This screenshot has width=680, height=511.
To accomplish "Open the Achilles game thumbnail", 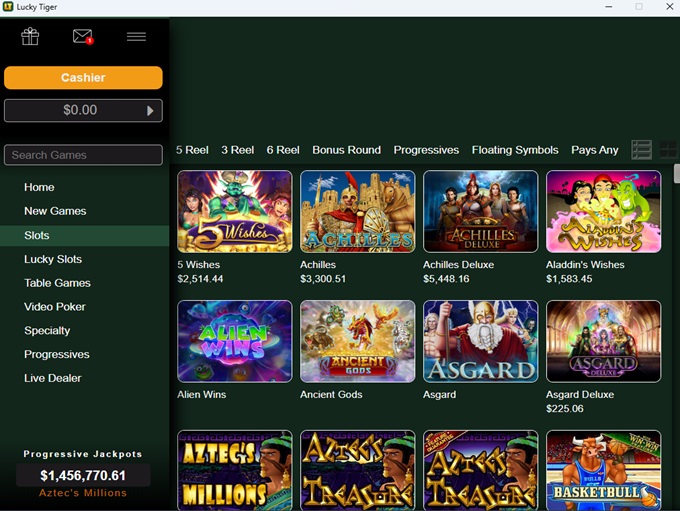I will click(358, 212).
